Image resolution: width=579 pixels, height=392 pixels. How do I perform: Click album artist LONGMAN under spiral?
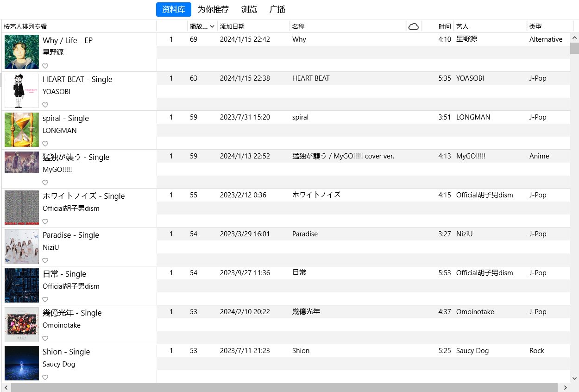pyautogui.click(x=60, y=131)
